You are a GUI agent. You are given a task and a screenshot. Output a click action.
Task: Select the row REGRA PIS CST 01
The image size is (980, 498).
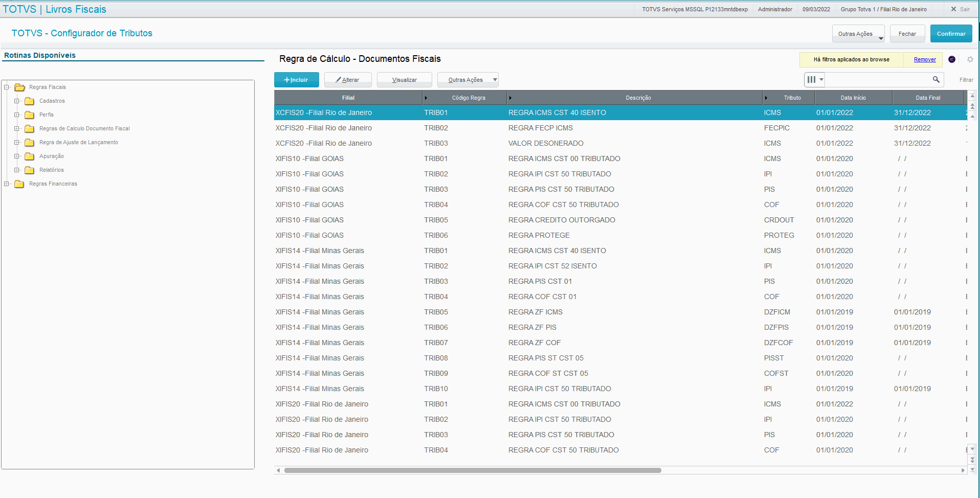click(620, 281)
